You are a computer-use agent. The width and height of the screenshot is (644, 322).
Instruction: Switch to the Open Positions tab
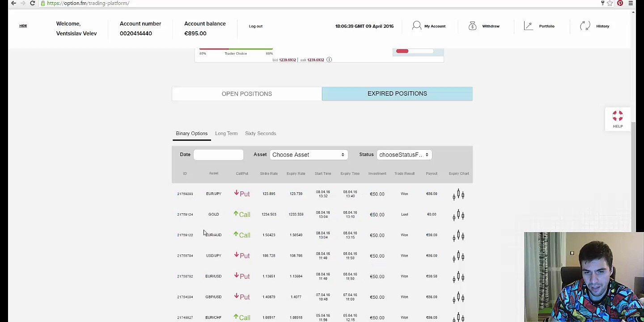click(x=247, y=94)
